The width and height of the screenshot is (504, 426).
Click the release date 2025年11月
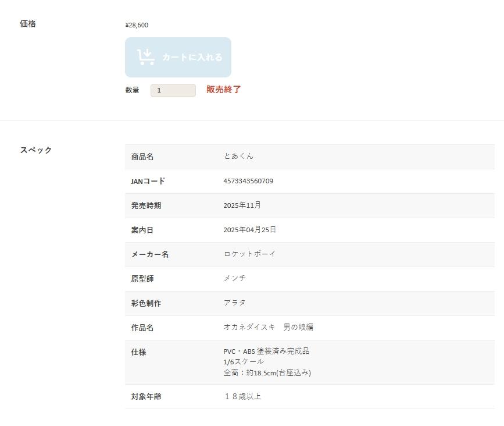point(242,205)
